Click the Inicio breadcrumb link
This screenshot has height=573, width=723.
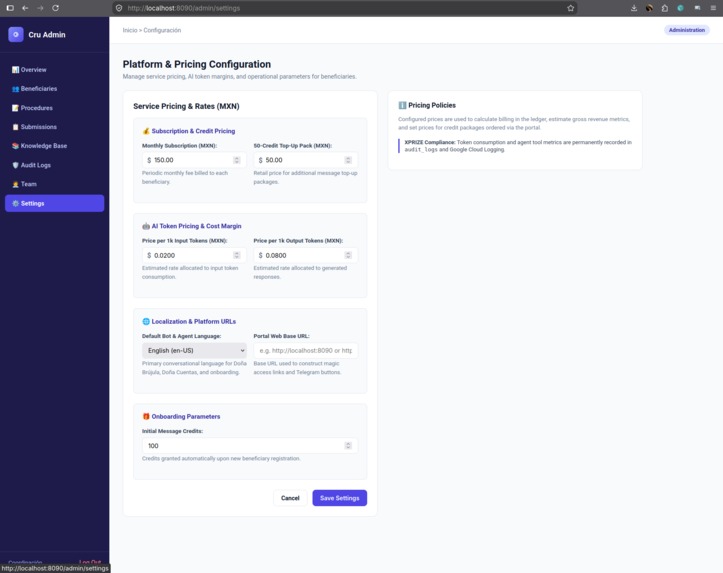[x=130, y=30]
